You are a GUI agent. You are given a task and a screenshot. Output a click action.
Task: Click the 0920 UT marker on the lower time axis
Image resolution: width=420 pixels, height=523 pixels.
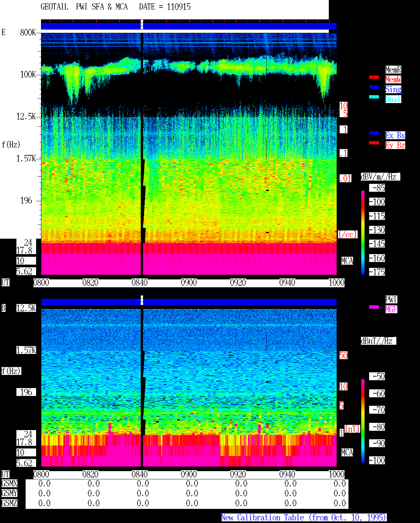[x=238, y=474]
